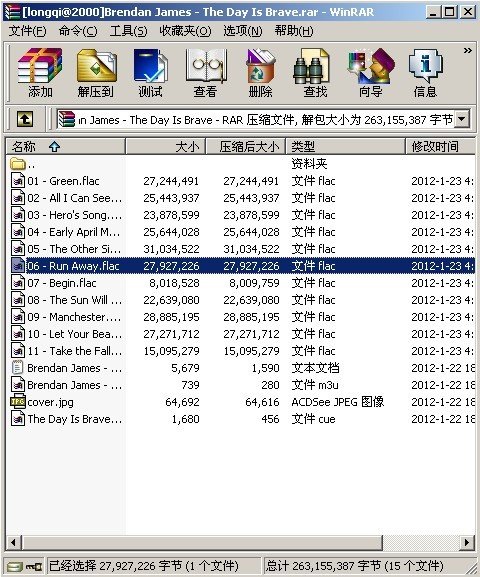Screen dimensions: 480x577
Task: Click file icon of 01 - Green.flac
Action: point(18,181)
